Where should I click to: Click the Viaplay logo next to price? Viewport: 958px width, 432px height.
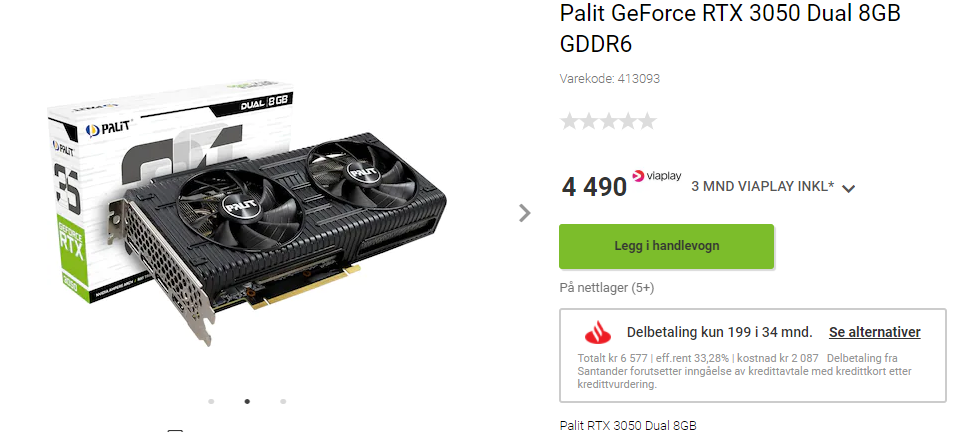[x=657, y=176]
